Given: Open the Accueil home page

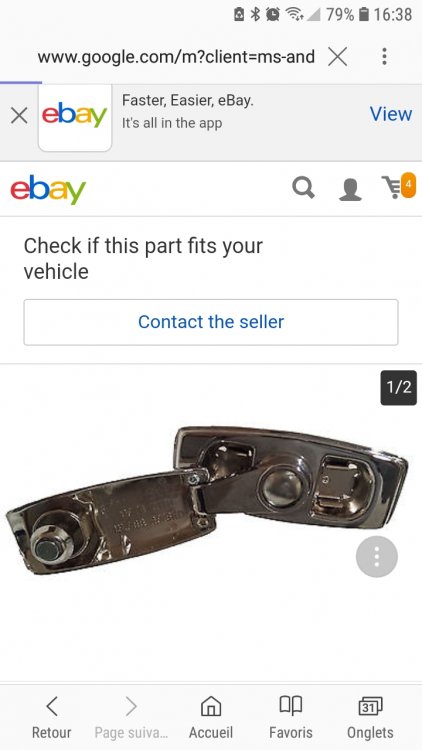Looking at the screenshot, I should (x=211, y=717).
